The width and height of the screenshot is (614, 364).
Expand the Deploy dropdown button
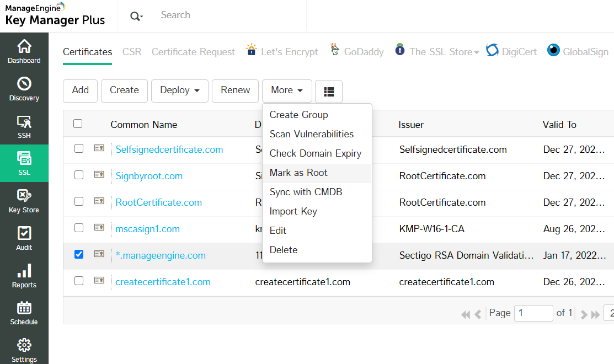click(x=179, y=90)
